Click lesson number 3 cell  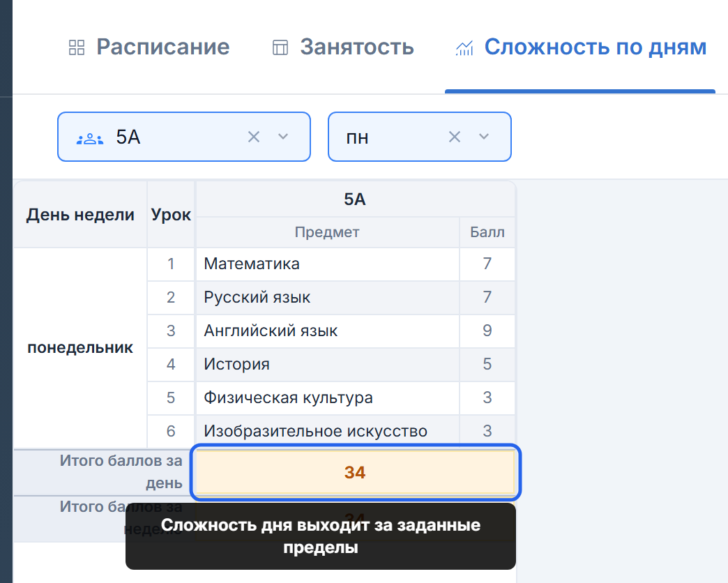point(171,331)
